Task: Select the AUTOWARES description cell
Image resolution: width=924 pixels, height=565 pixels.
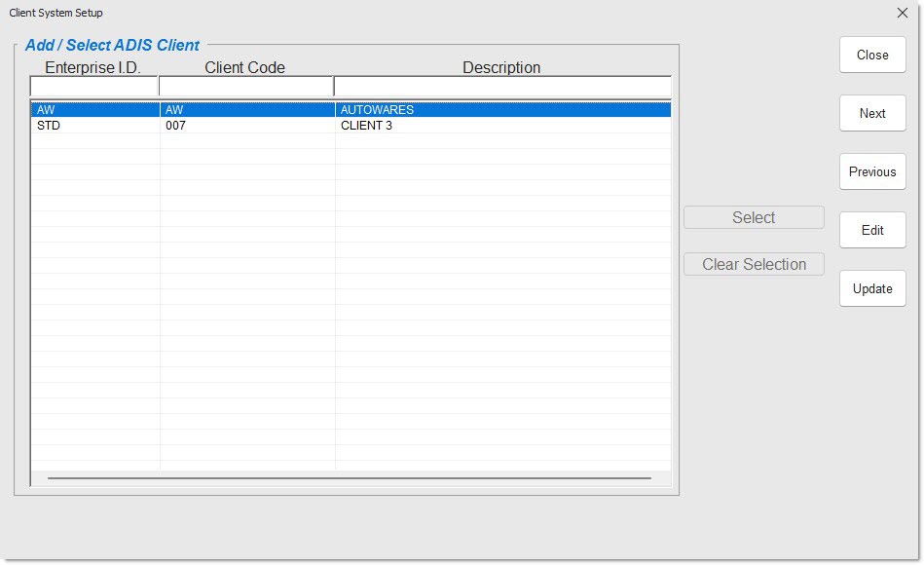Action: tap(377, 110)
